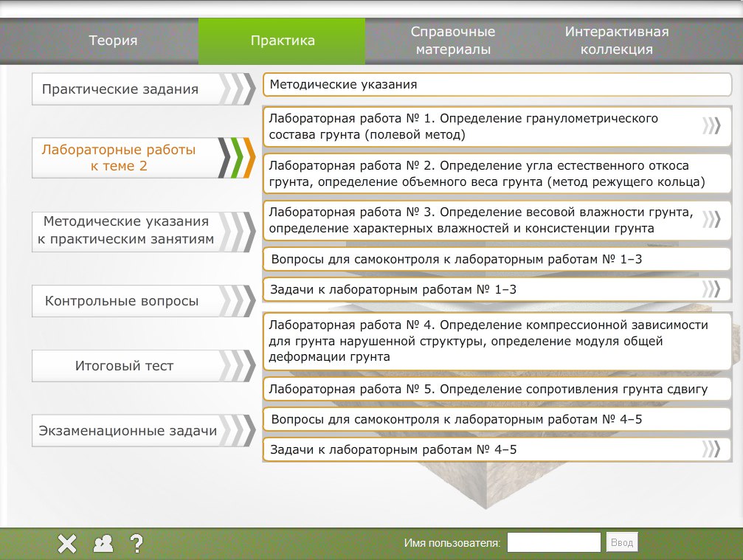Click chevron arrows beside Итоговый тест
The height and width of the screenshot is (560, 743).
(x=237, y=366)
